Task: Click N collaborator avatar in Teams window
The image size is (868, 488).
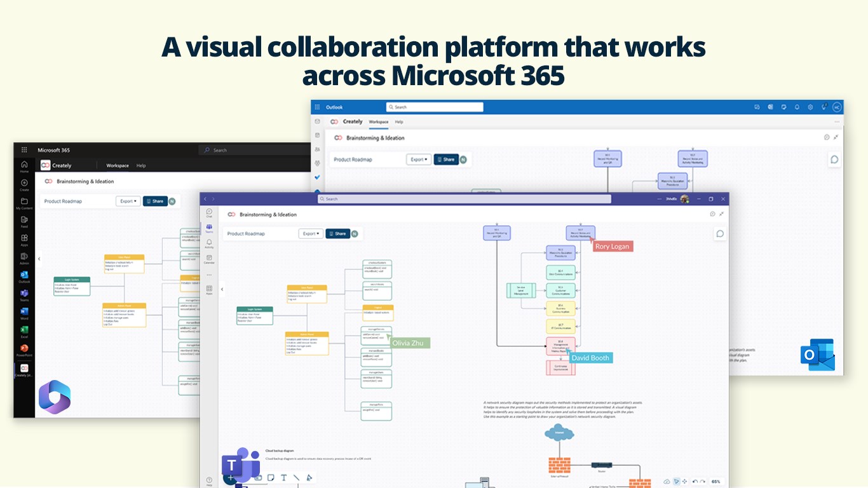Action: pyautogui.click(x=354, y=233)
